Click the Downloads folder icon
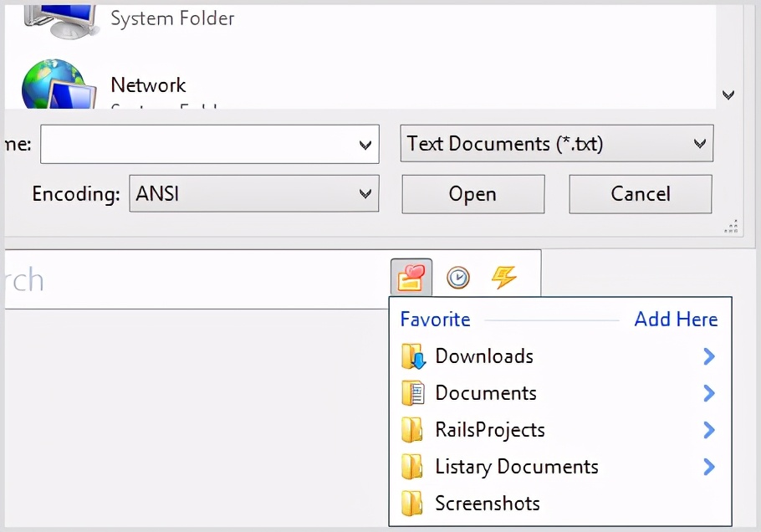This screenshot has width=761, height=532. (413, 356)
